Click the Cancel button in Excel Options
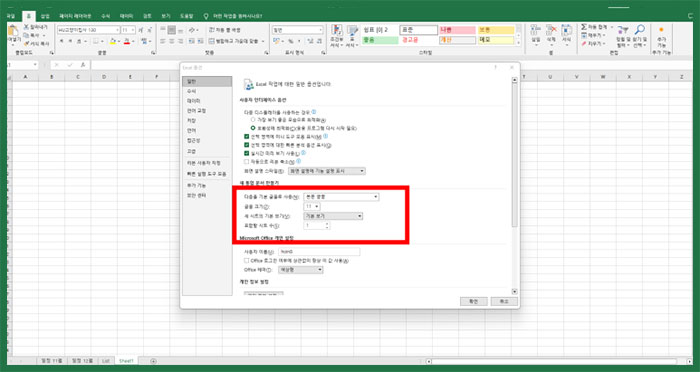Image resolution: width=700 pixels, height=372 pixels. 504,301
